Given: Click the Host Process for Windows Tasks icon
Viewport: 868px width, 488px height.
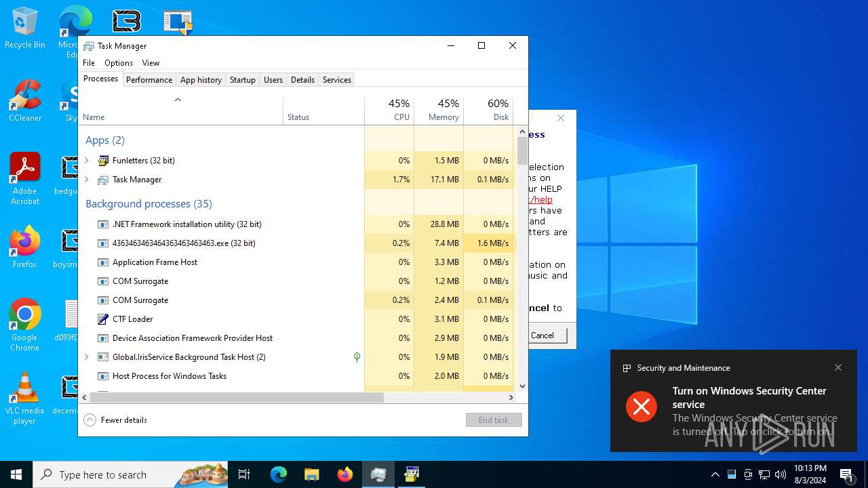Looking at the screenshot, I should click(x=103, y=376).
